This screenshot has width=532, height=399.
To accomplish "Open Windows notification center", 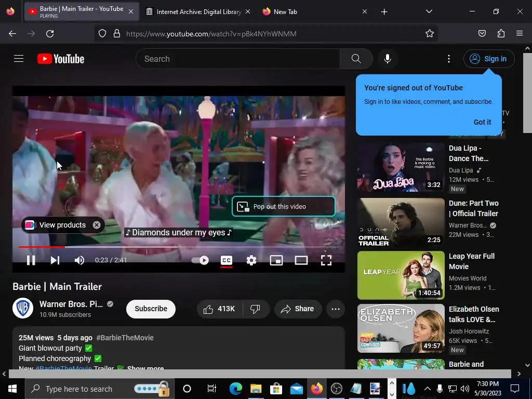I will (x=515, y=389).
